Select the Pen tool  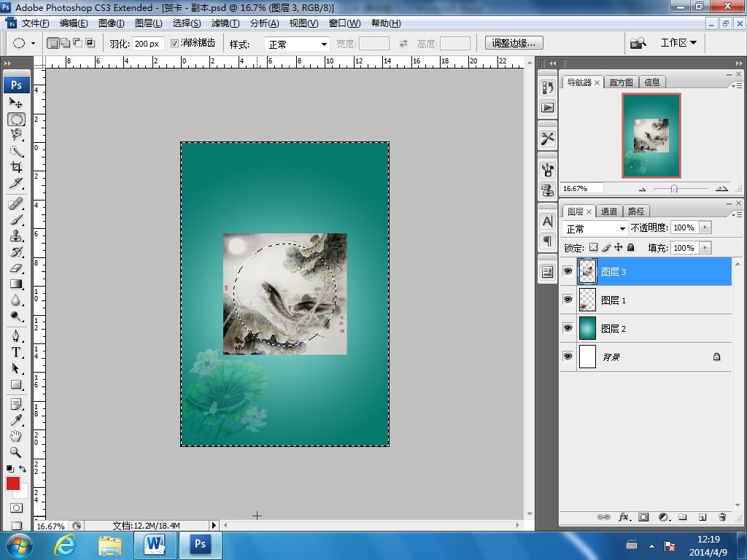16,336
